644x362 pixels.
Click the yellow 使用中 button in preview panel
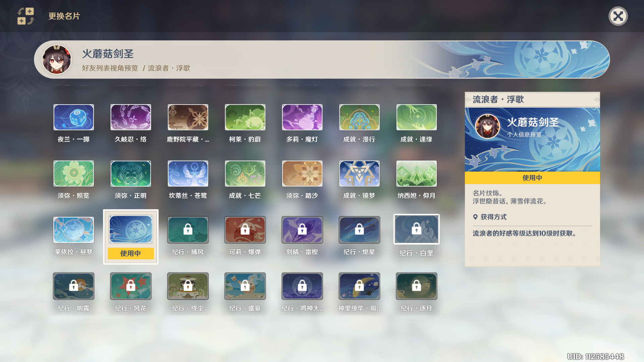coord(532,178)
